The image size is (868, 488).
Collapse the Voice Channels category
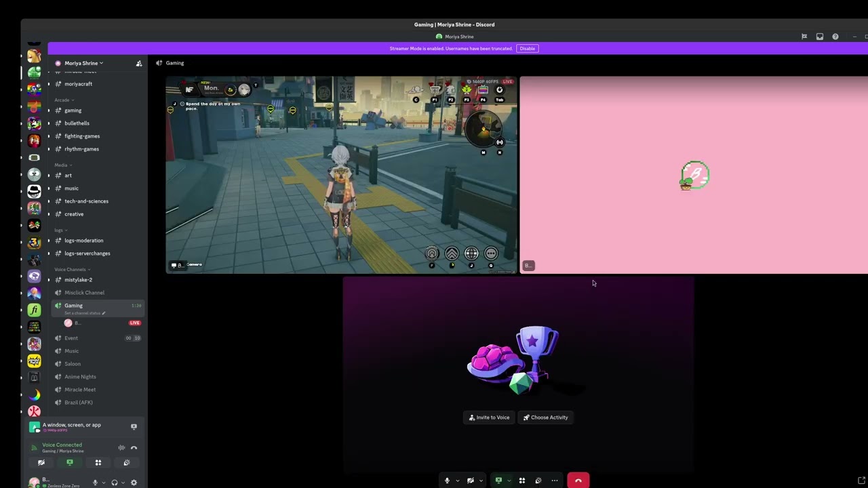(x=73, y=270)
